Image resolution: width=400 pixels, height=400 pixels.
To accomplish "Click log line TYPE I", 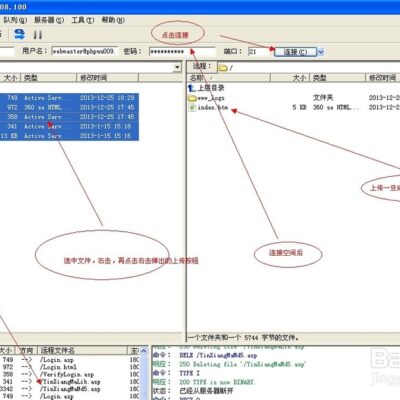I will tap(189, 373).
